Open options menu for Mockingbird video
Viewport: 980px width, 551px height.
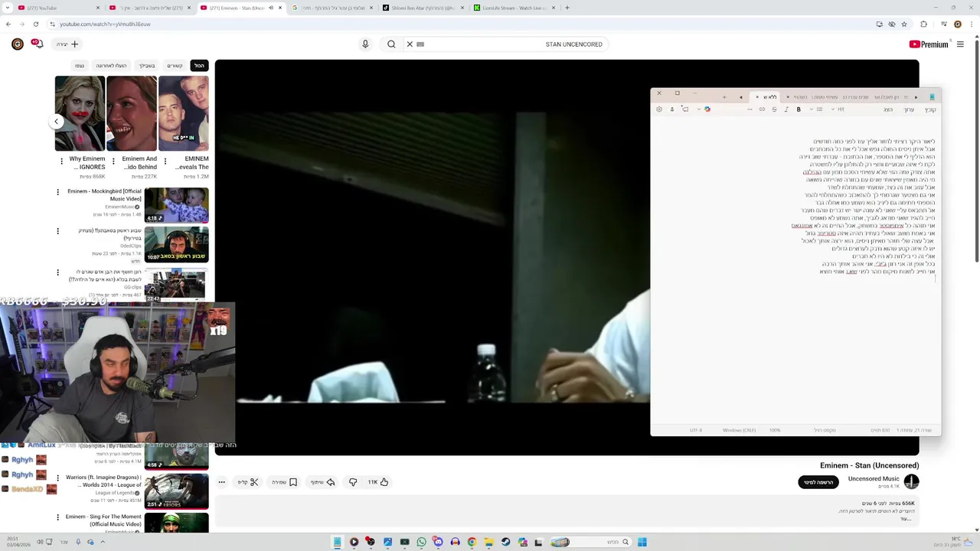pos(57,192)
